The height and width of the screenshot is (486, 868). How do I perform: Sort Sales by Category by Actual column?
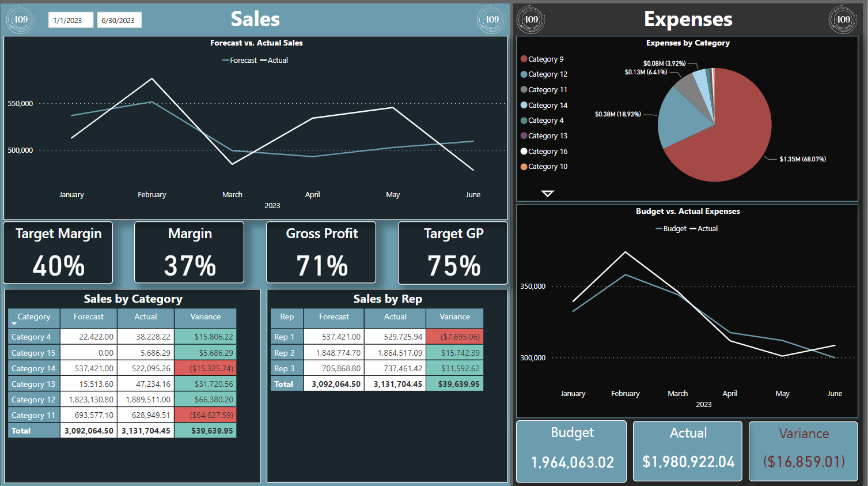[146, 318]
